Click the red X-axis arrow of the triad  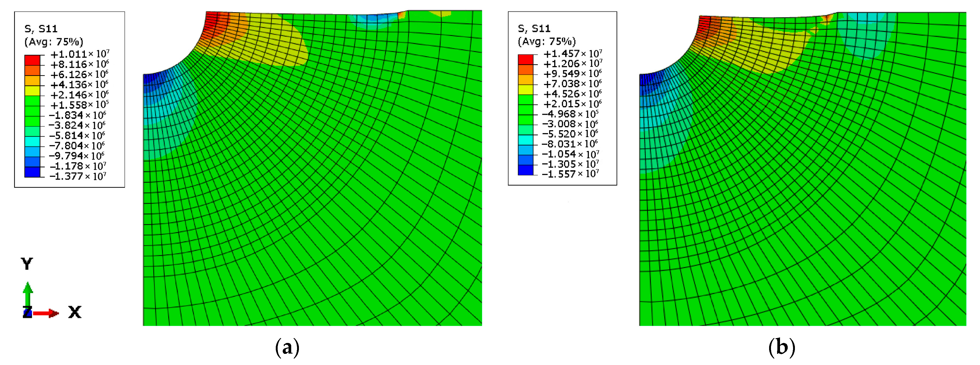tap(46, 314)
